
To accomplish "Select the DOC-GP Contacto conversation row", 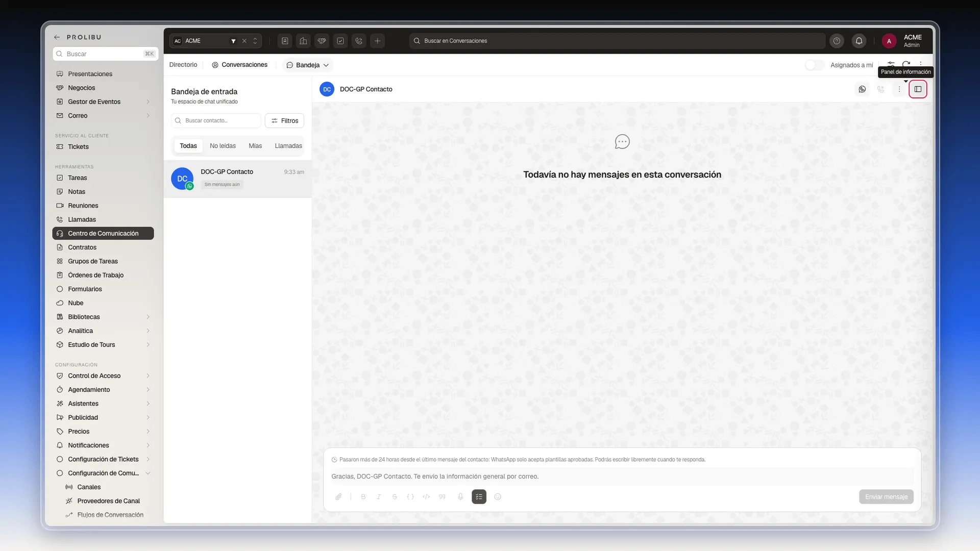I will pyautogui.click(x=237, y=179).
